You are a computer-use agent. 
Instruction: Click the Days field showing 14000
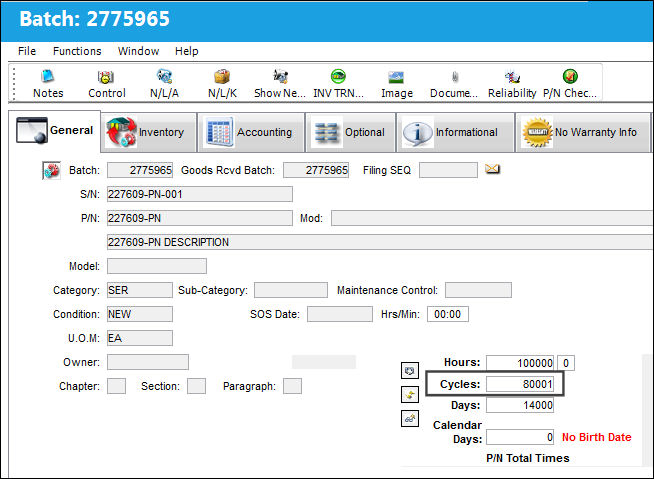pyautogui.click(x=520, y=405)
